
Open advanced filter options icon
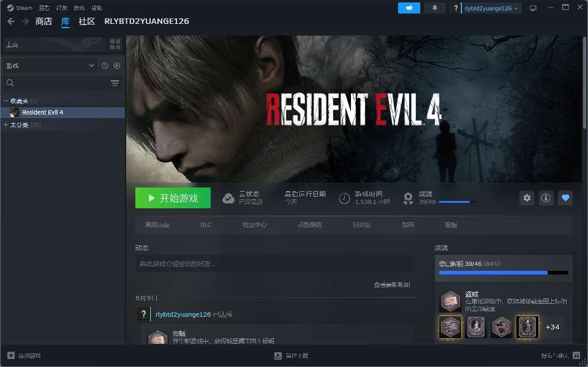pyautogui.click(x=115, y=83)
